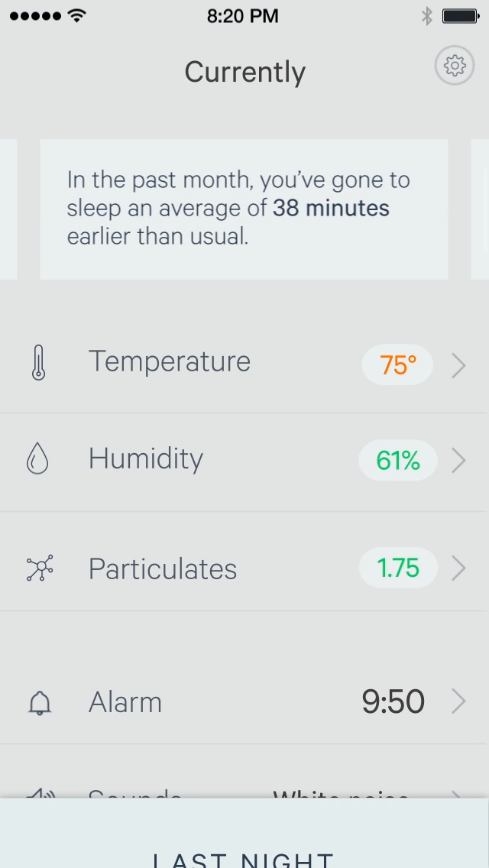Open the Humidity row label
This screenshot has width=489, height=868.
coord(146,458)
